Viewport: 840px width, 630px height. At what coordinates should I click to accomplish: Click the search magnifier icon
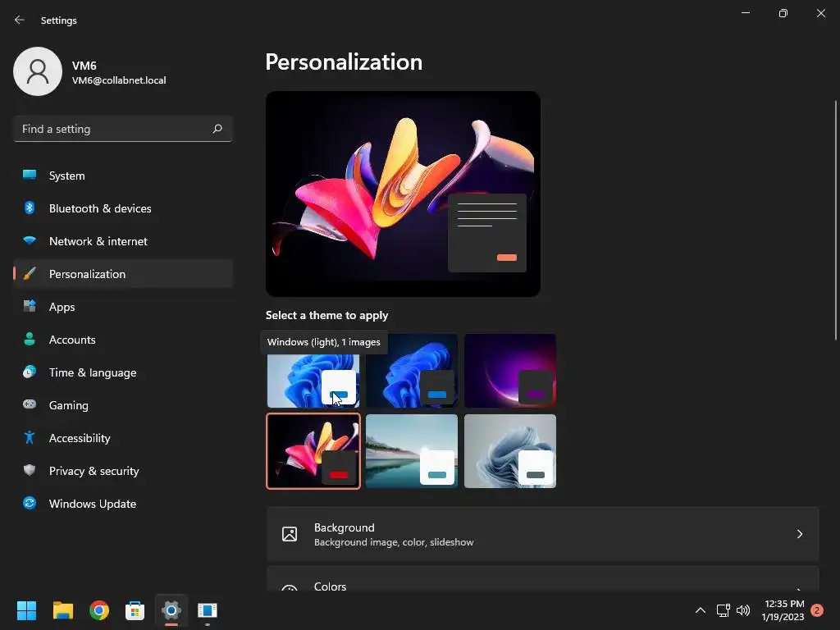coord(217,129)
